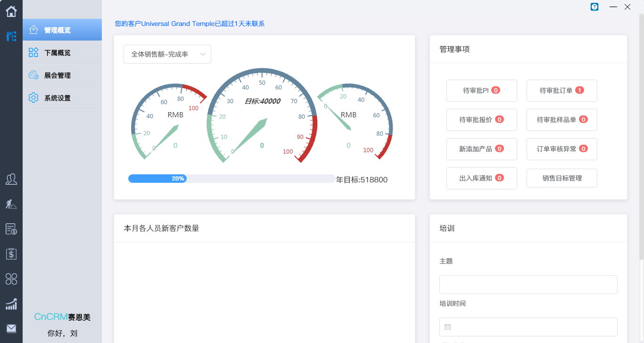Click the 订单审核异常 button
Image resolution: width=644 pixels, height=343 pixels.
562,149
